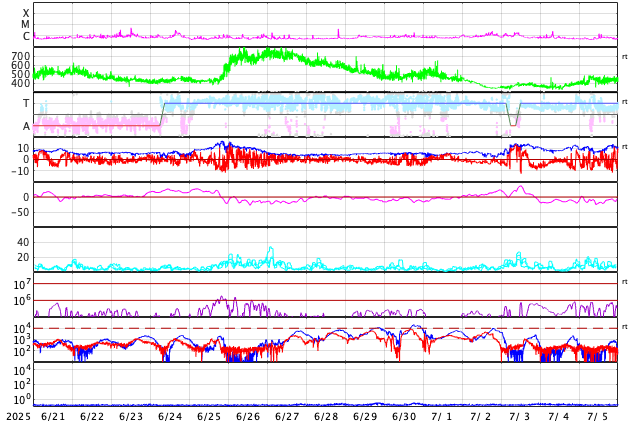Click the 6/29 date label

[365, 417]
